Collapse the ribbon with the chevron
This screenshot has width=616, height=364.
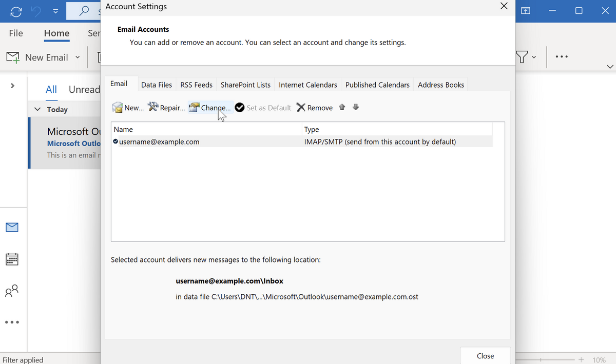click(x=610, y=66)
